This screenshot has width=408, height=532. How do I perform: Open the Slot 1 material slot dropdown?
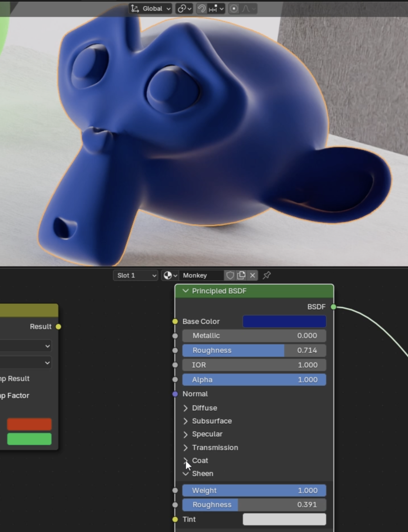click(x=136, y=276)
